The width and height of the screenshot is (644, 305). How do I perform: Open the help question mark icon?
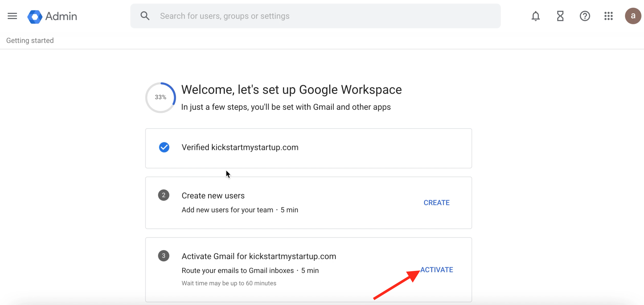(585, 16)
